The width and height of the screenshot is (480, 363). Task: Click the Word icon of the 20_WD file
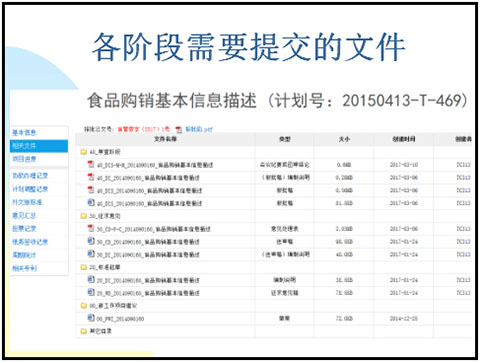click(91, 292)
